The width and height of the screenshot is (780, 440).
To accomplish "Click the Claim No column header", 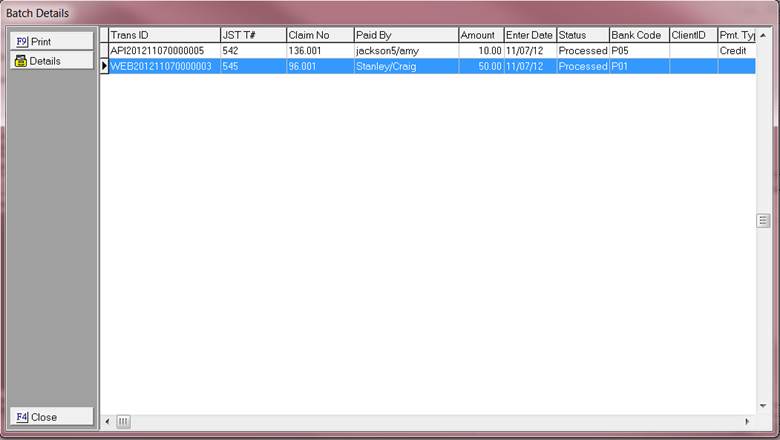I will point(318,35).
